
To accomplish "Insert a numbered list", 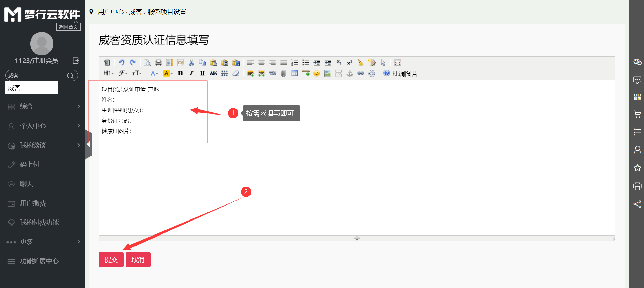I will (295, 63).
